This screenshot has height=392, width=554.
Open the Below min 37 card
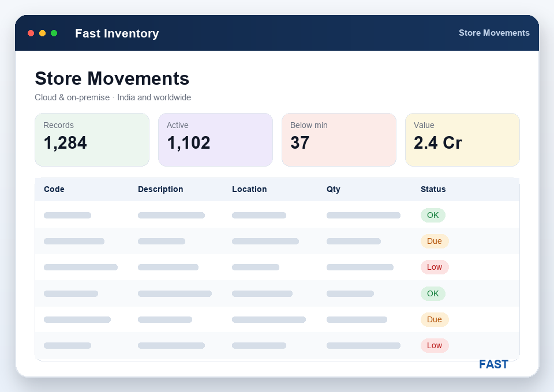pyautogui.click(x=339, y=140)
